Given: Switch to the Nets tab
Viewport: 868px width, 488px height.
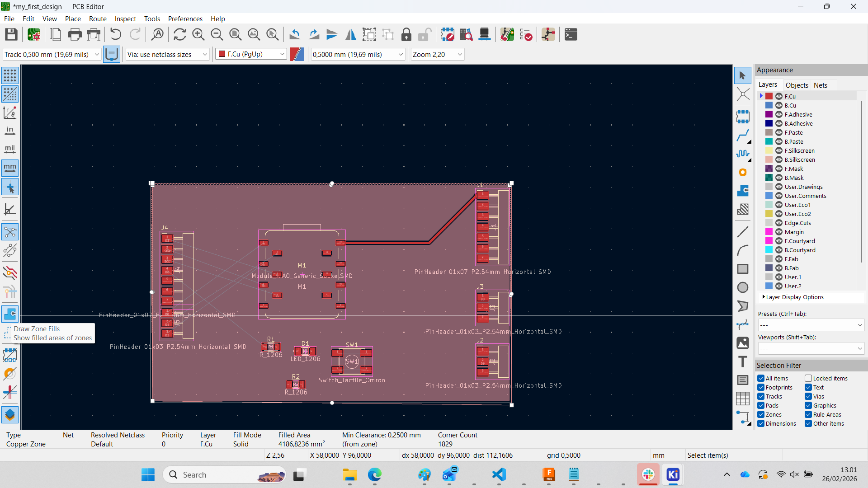Looking at the screenshot, I should [x=821, y=85].
